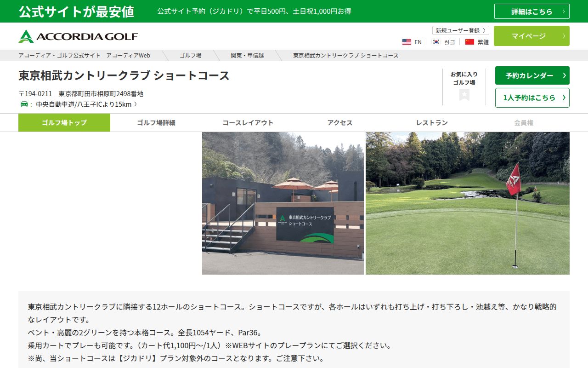Switch to 한글 language link

(450, 42)
